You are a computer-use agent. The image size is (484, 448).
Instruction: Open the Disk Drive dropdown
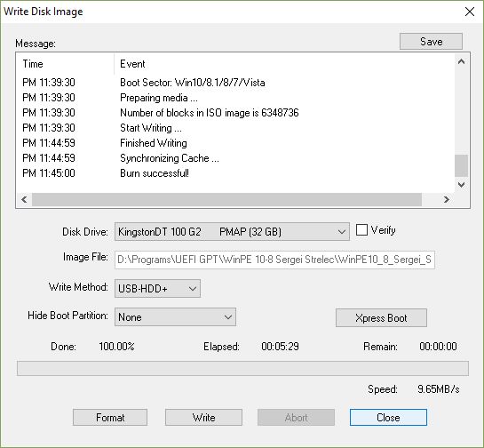click(x=232, y=231)
